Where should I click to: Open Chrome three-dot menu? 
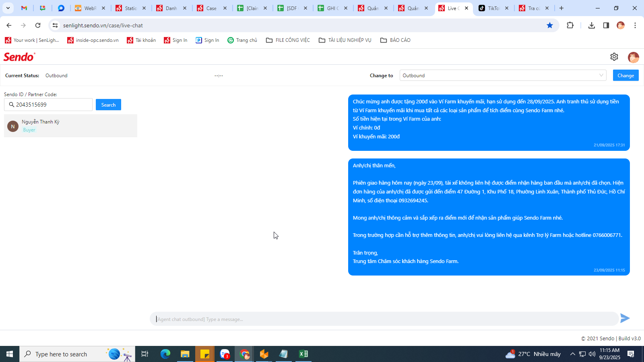(x=635, y=25)
